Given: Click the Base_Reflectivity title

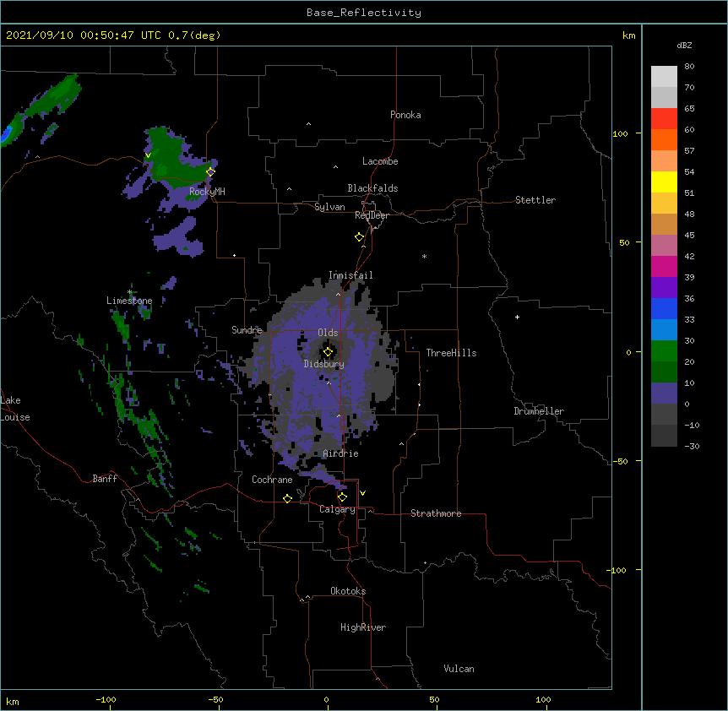Looking at the screenshot, I should 364,13.
